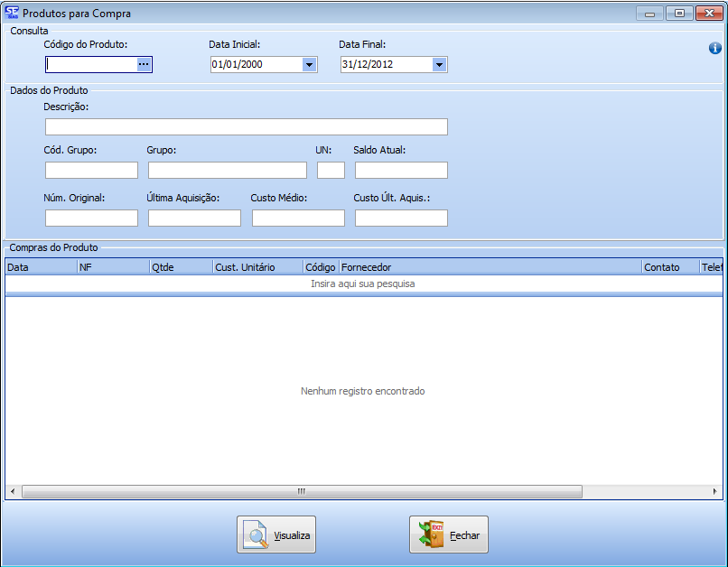Screen dimensions: 728x567
Task: Click the blue info icon
Action: [714, 49]
